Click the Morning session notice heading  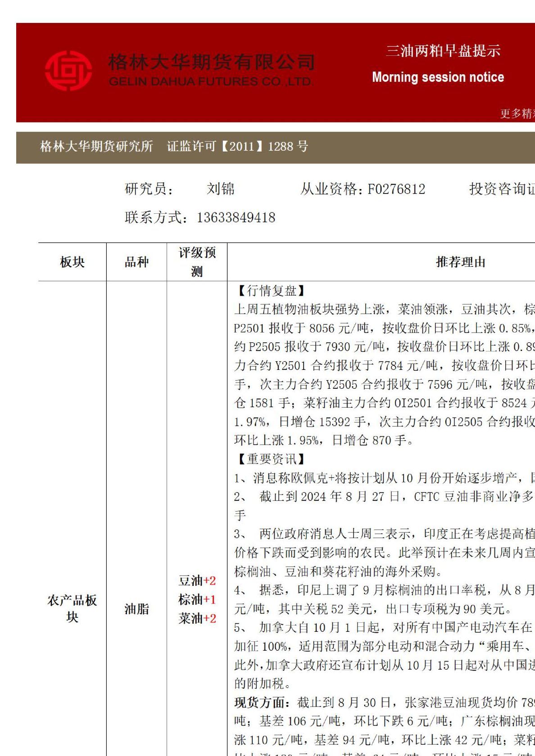438,77
